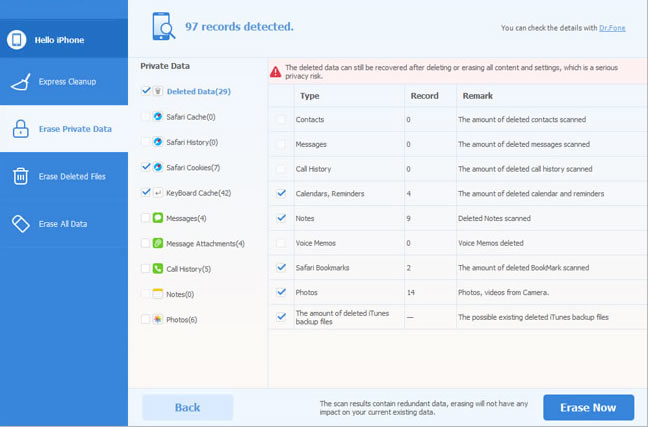Click the green Messages bubble icon

(158, 218)
